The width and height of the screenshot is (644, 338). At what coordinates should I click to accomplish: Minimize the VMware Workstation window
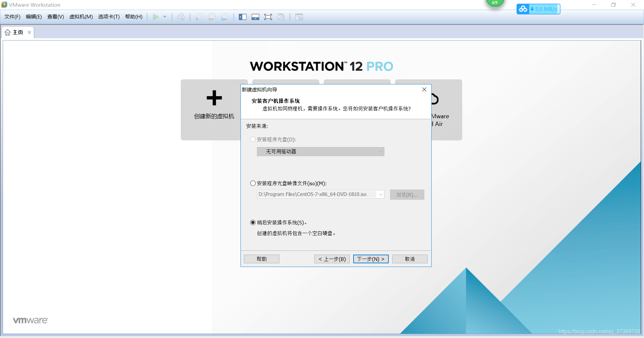tap(594, 5)
